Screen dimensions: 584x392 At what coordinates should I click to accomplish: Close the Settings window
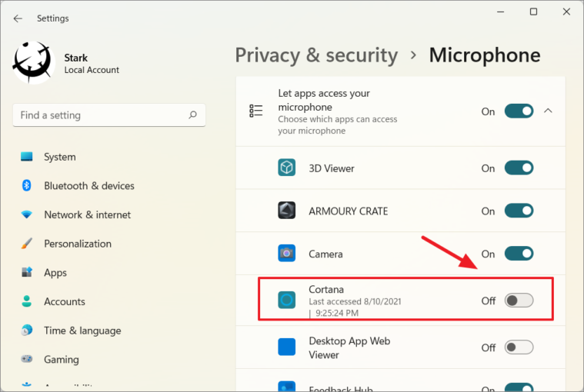tap(566, 12)
